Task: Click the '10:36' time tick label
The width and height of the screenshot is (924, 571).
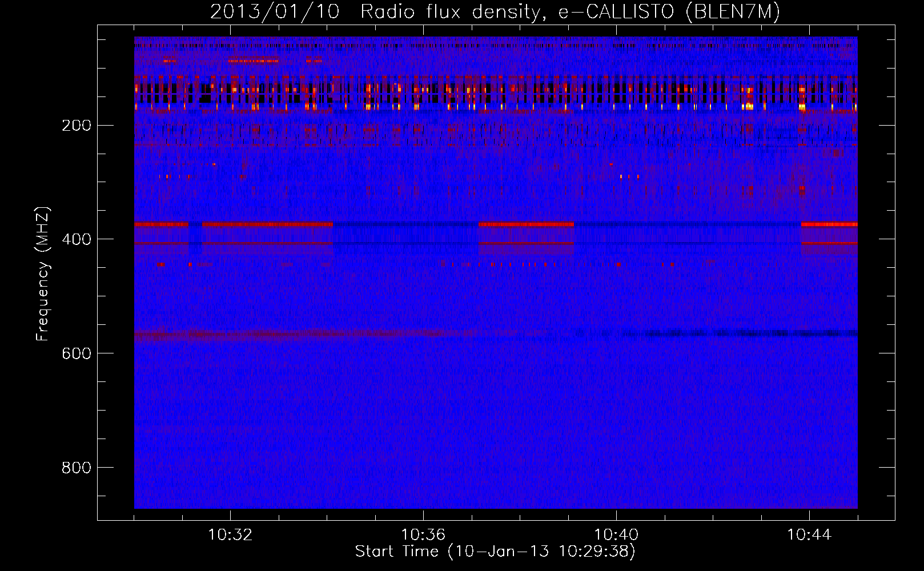Action: click(423, 535)
